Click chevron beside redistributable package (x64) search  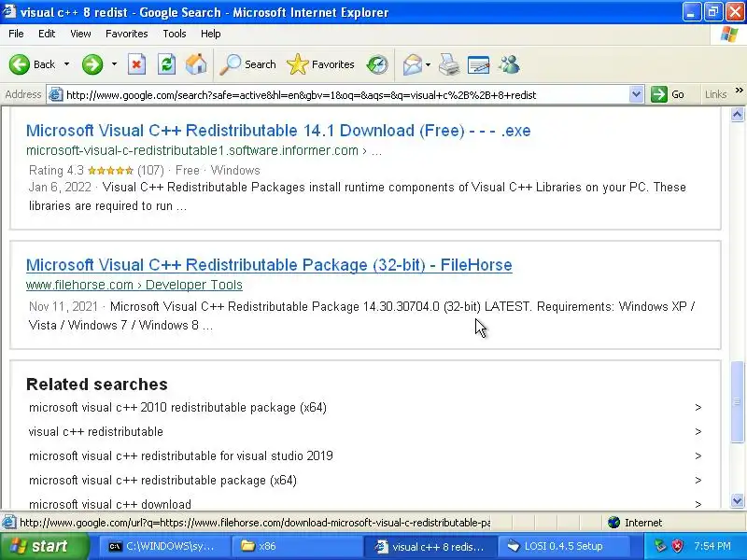[x=698, y=481]
